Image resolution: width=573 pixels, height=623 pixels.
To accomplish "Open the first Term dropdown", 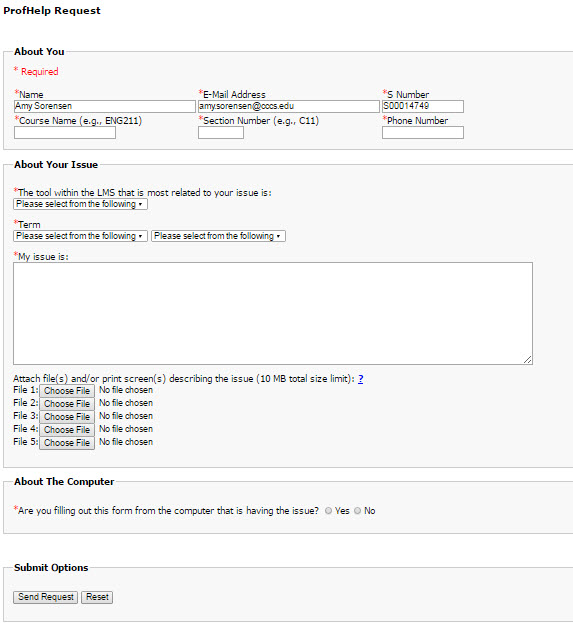I will pos(80,236).
